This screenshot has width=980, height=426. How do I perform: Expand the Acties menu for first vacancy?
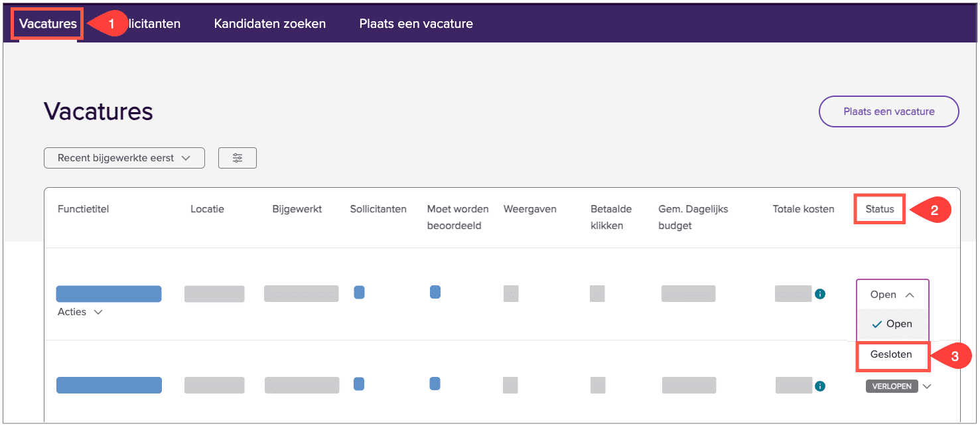point(80,312)
